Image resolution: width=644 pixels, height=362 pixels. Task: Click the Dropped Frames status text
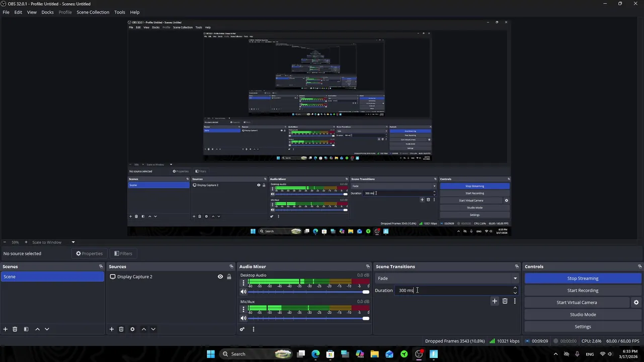(x=455, y=341)
